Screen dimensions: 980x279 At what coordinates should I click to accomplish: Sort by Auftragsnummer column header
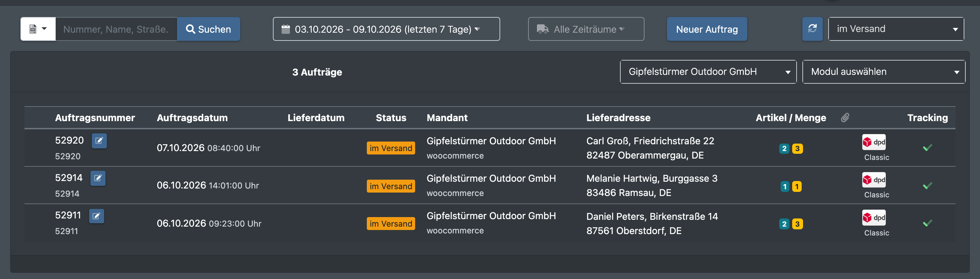[x=95, y=118]
